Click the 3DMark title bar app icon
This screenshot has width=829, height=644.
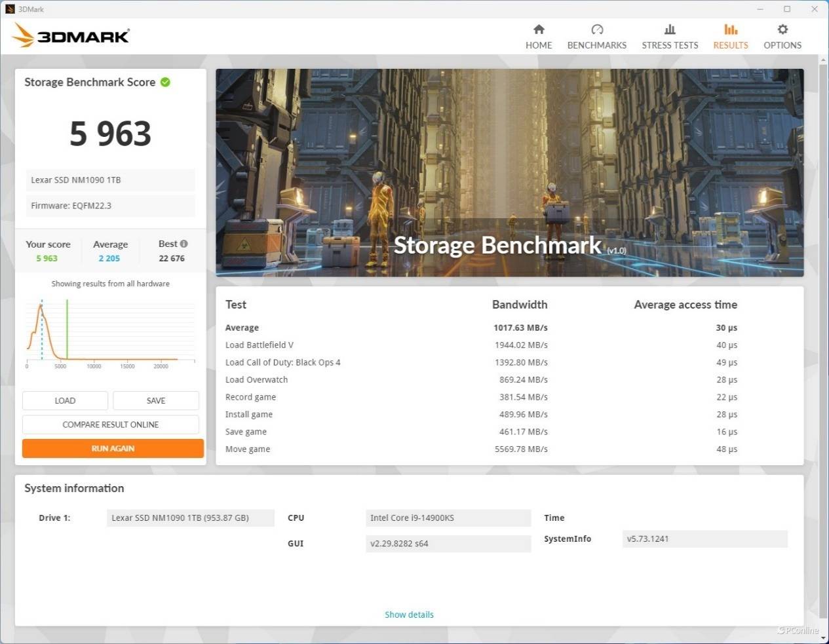click(10, 9)
